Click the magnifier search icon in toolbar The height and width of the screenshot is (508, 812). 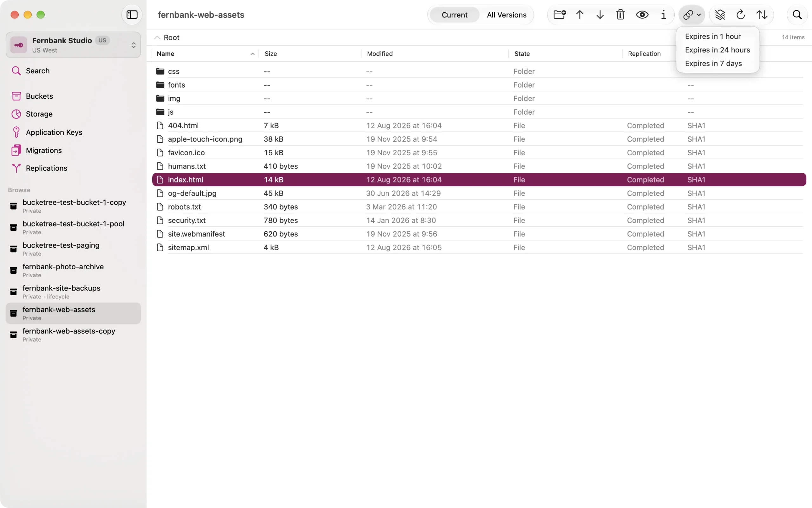pyautogui.click(x=797, y=15)
